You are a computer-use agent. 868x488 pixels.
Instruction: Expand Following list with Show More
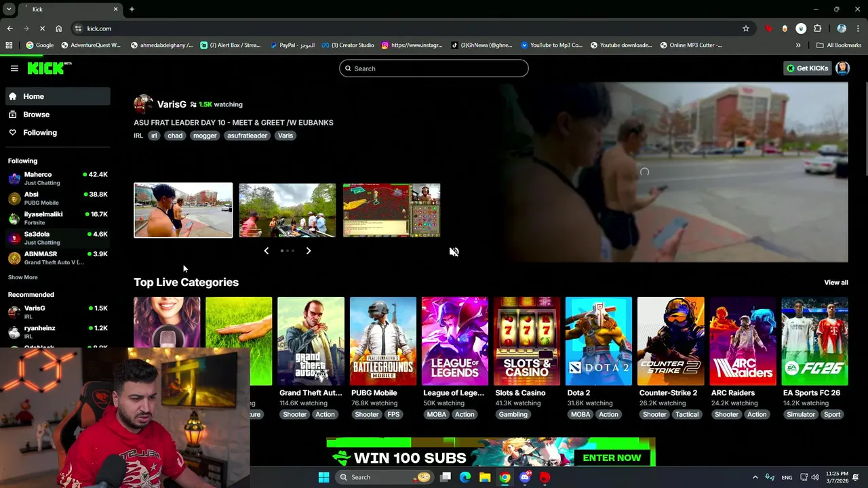click(x=22, y=277)
